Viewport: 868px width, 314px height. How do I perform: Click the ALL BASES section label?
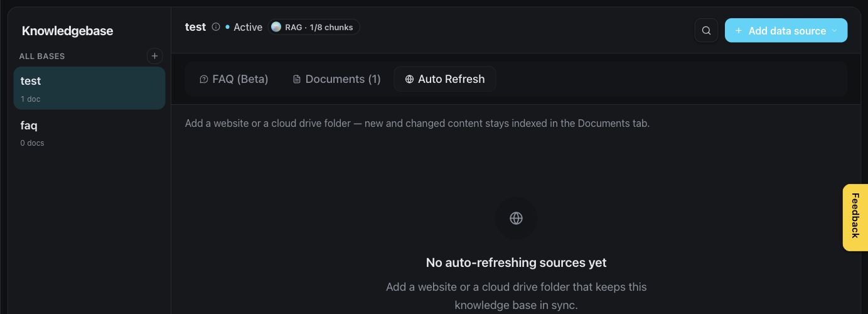42,56
